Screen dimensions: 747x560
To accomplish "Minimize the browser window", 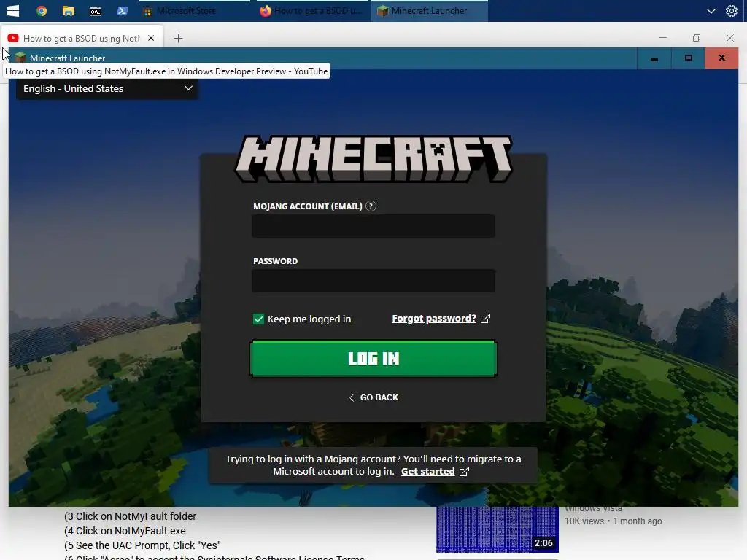I will click(662, 38).
